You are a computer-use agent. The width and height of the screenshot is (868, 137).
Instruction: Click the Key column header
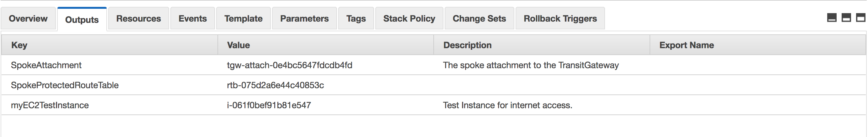pyautogui.click(x=19, y=45)
